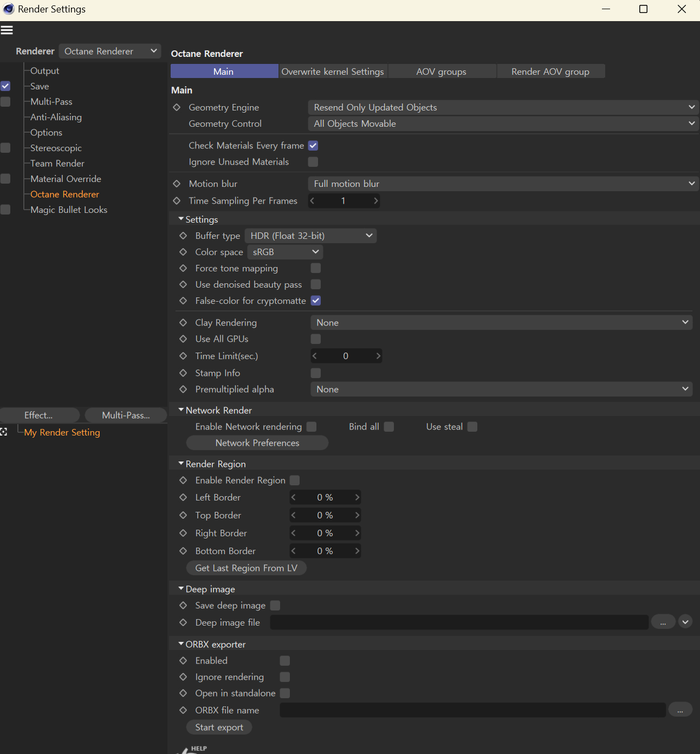The height and width of the screenshot is (754, 700).
Task: Toggle Stamp Info checkbox
Action: pos(316,373)
